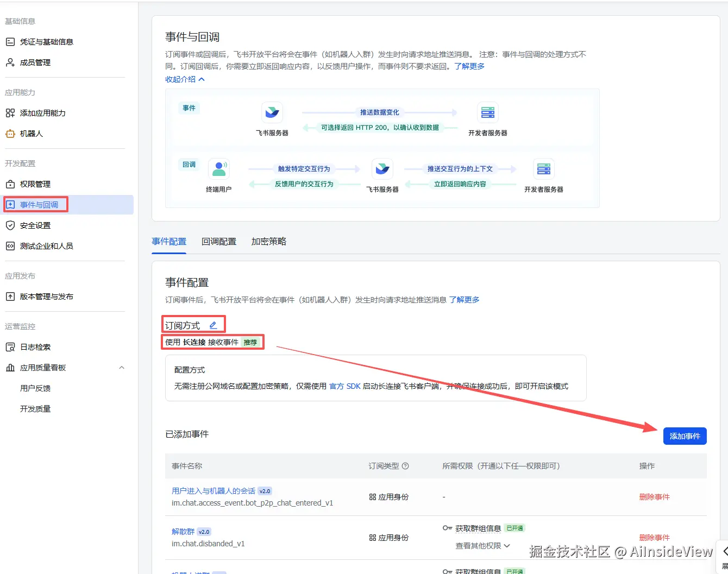The height and width of the screenshot is (574, 728).
Task: Click the 开发者服务器 icon in the 回调 diagram
Action: coord(544,169)
